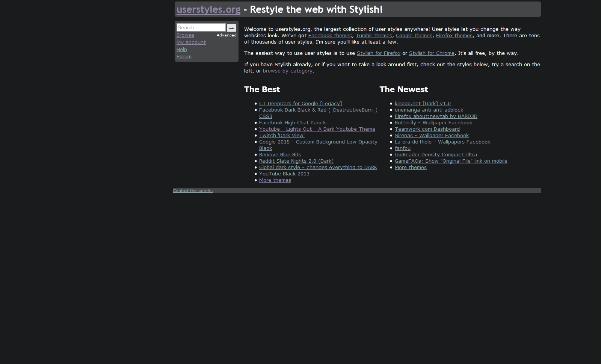
Task: Open the userstyles.org header link
Action: point(208,9)
